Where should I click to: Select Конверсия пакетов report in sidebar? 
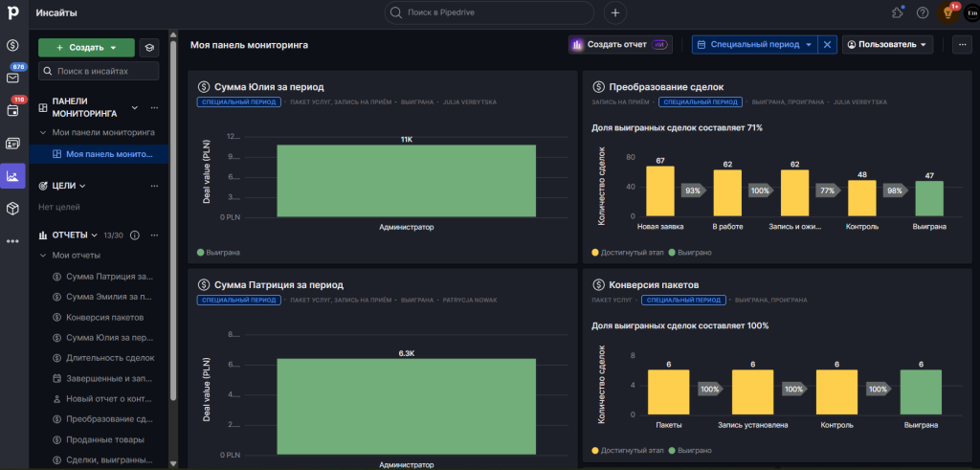point(105,317)
